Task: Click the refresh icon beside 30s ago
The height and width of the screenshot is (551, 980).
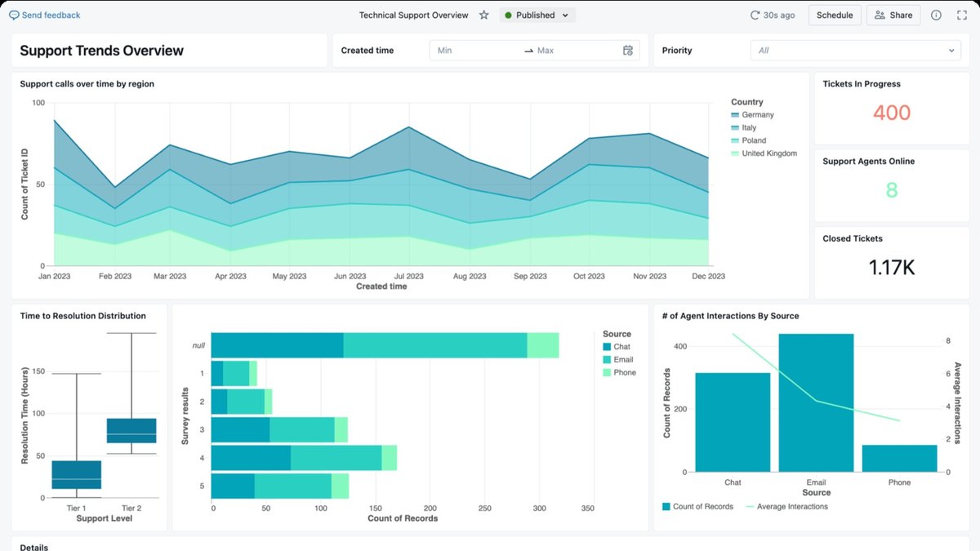Action: pos(755,15)
